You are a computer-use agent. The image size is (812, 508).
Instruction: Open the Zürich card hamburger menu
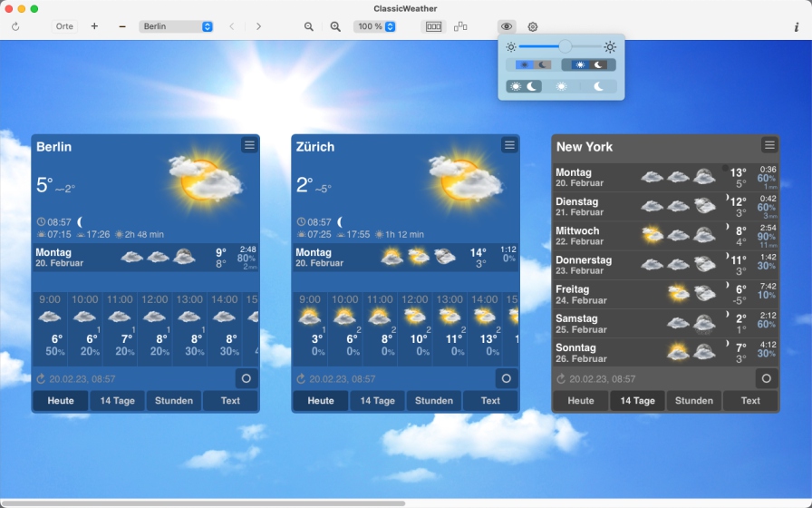[x=509, y=145]
